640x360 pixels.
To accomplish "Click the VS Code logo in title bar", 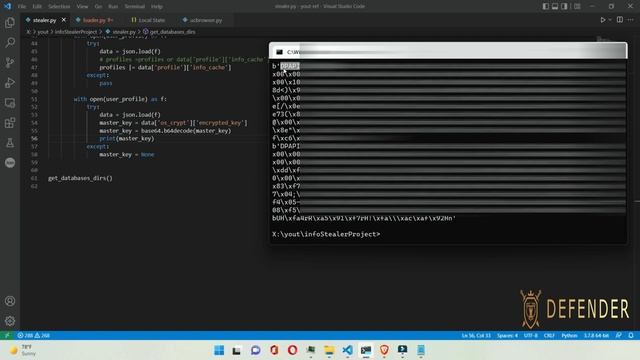I will [7, 6].
